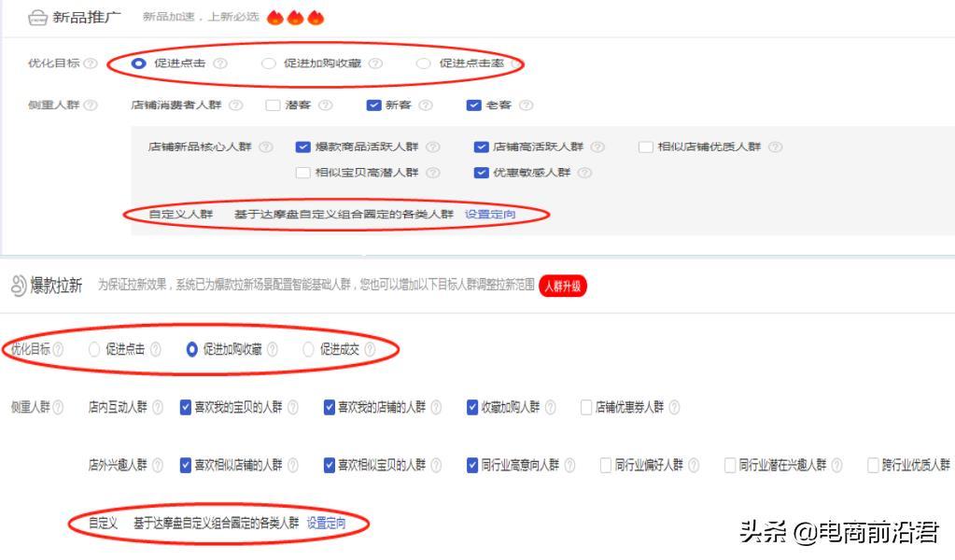Click help icon next to 同行业高意向人群
This screenshot has height=560, width=955.
(569, 465)
